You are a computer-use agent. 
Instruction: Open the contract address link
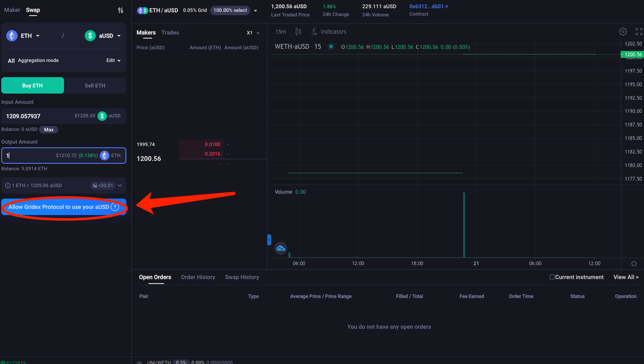click(429, 7)
